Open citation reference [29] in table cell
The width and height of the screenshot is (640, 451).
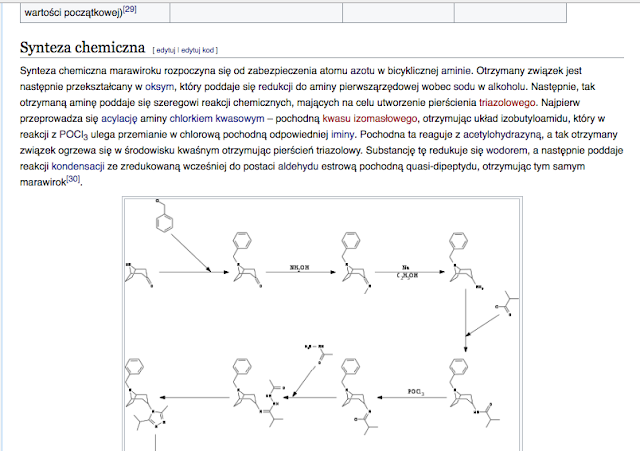(x=129, y=9)
